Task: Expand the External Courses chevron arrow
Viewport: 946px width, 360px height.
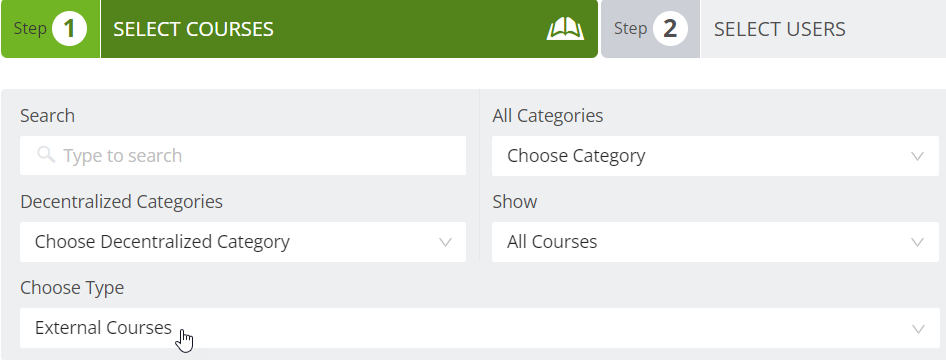Action: pos(918,329)
